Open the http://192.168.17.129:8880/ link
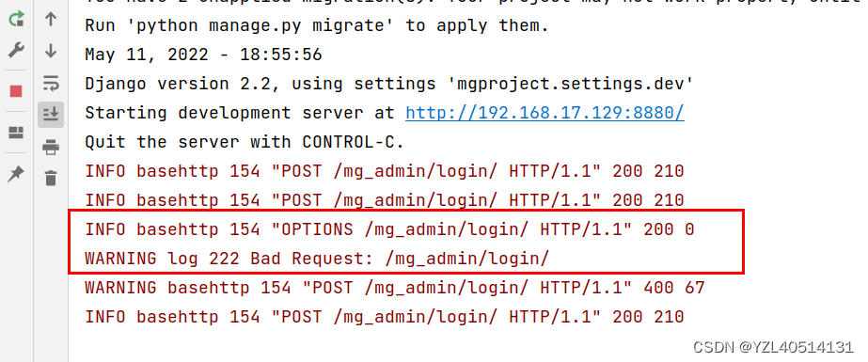Screen dimensions: 868x362 [x=544, y=113]
